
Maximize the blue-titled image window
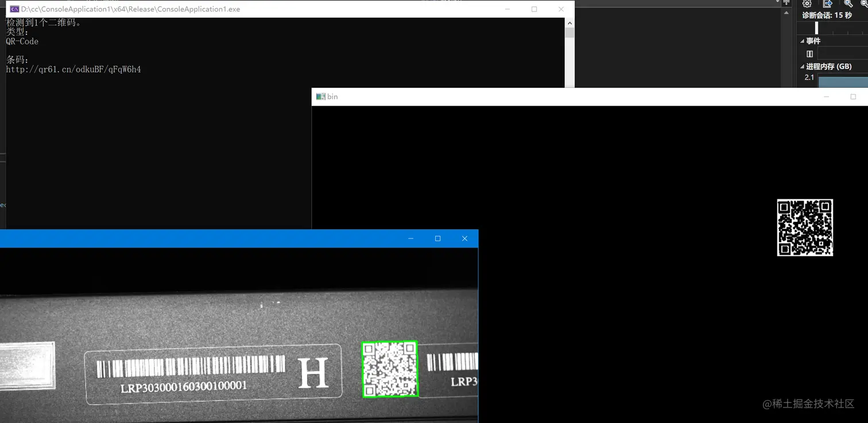pos(438,239)
